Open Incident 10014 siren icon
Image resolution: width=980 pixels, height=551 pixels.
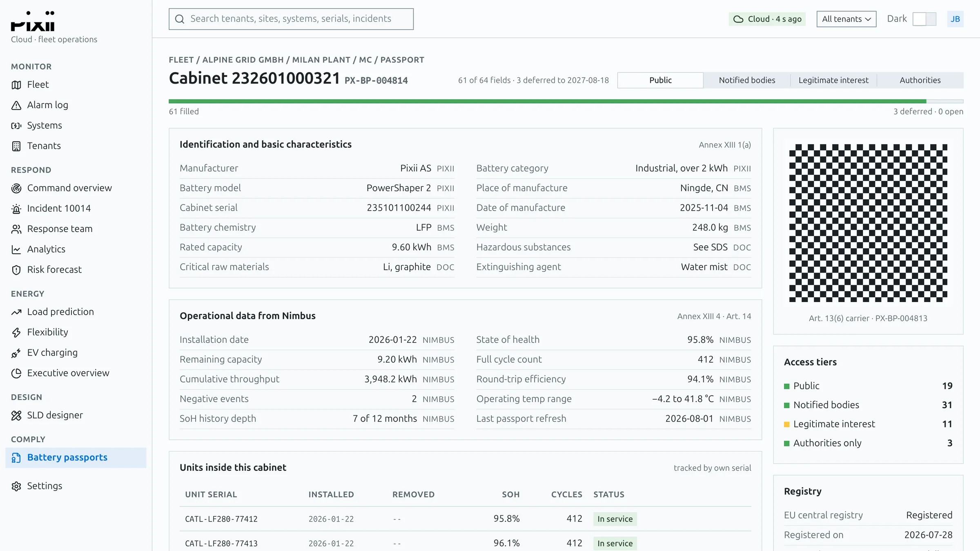pyautogui.click(x=16, y=209)
